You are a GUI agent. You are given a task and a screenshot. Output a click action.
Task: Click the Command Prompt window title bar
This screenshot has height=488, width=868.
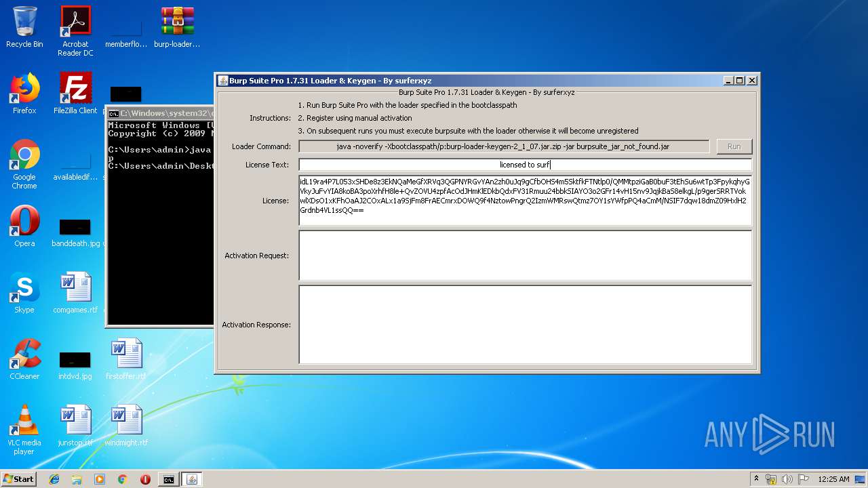(161, 113)
